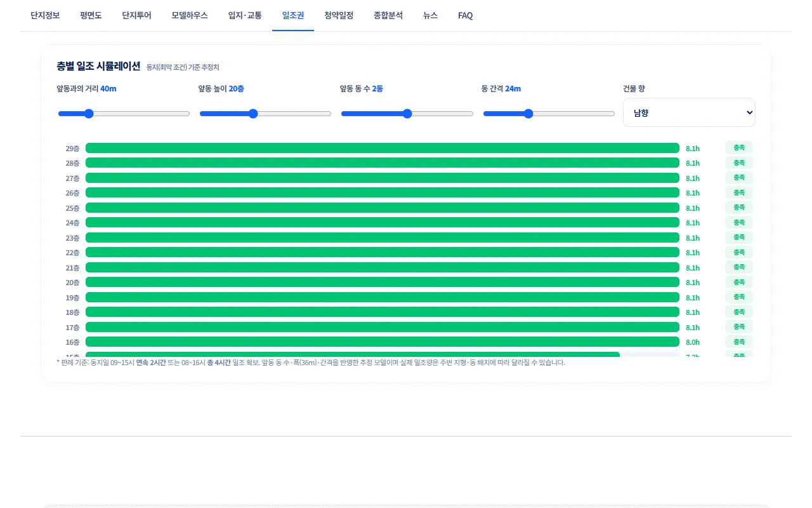Click the 층별 일조 시뮬레이션 heading
812x508 pixels.
tap(98, 66)
